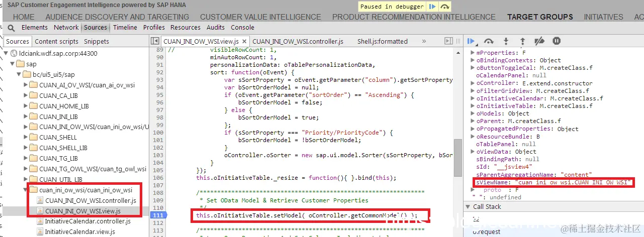The height and width of the screenshot is (237, 644).
Task: Open the Elements panel tab
Action: click(35, 28)
